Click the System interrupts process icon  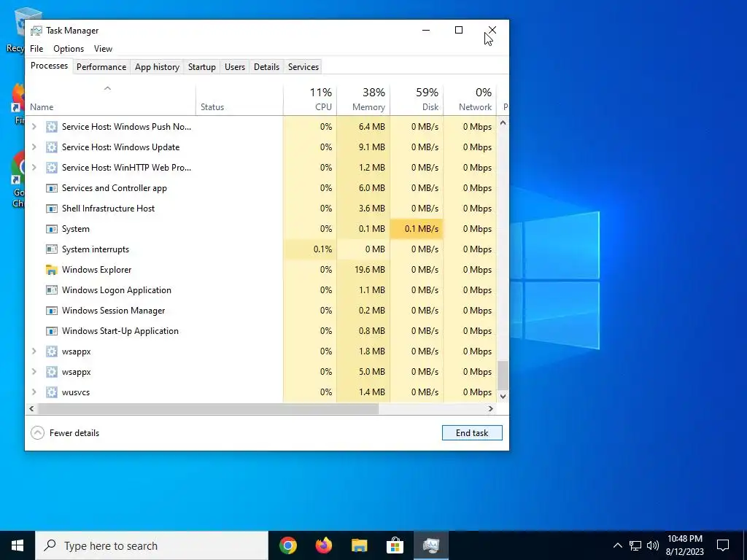52,249
